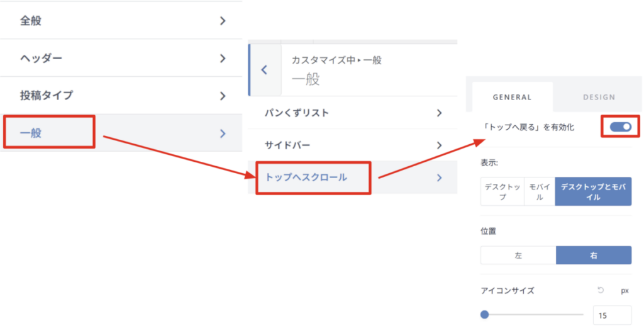
Task: Click the reset icon for アイコンサイズ
Action: click(x=601, y=290)
